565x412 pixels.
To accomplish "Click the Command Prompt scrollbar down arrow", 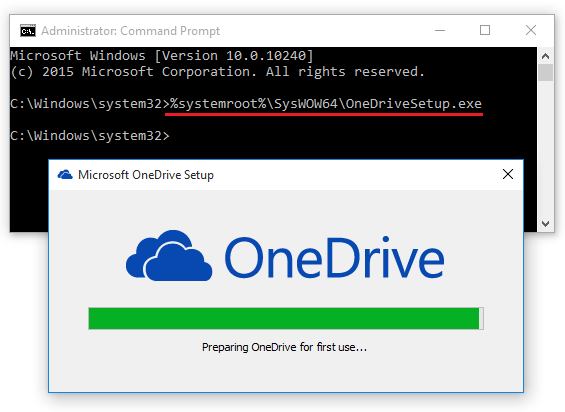I will (545, 223).
